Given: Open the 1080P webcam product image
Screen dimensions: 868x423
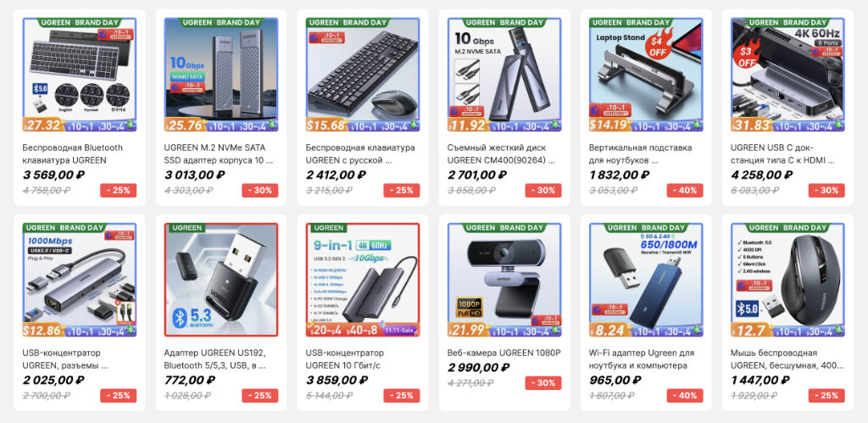Looking at the screenshot, I should 504,280.
